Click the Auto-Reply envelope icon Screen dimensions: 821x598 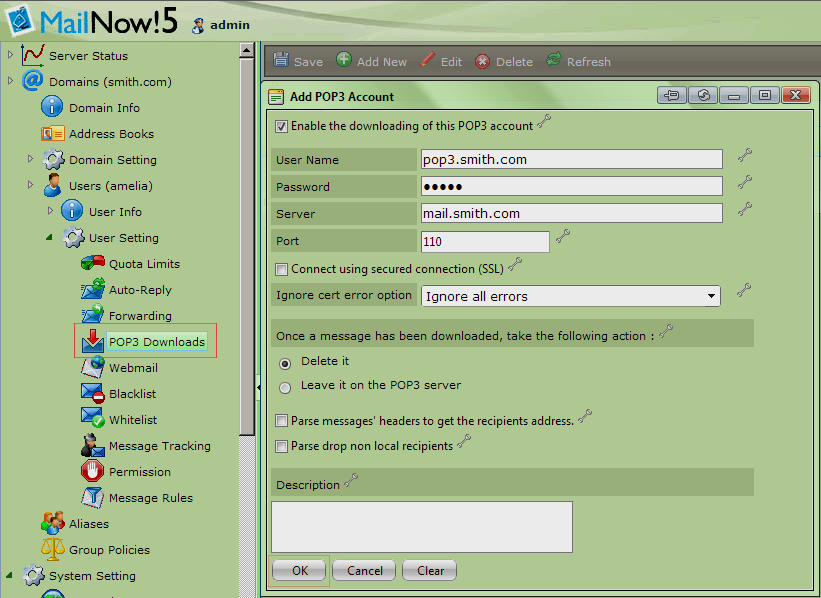tap(93, 289)
